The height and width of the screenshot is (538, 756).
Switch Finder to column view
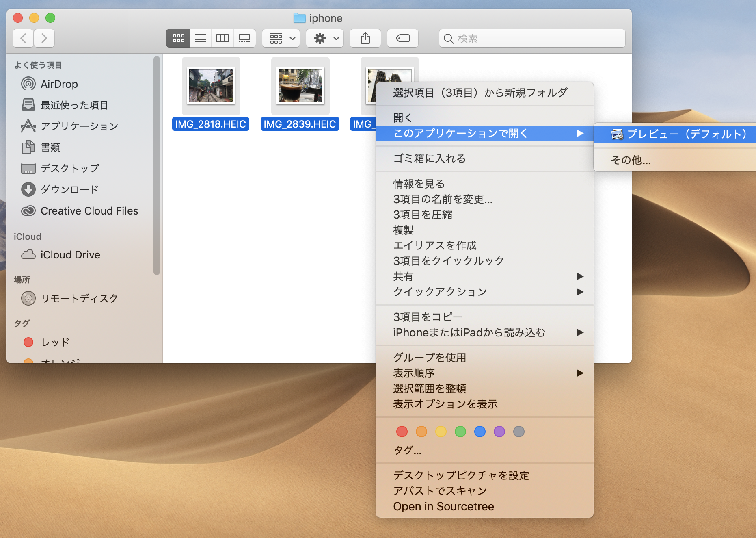(x=222, y=38)
